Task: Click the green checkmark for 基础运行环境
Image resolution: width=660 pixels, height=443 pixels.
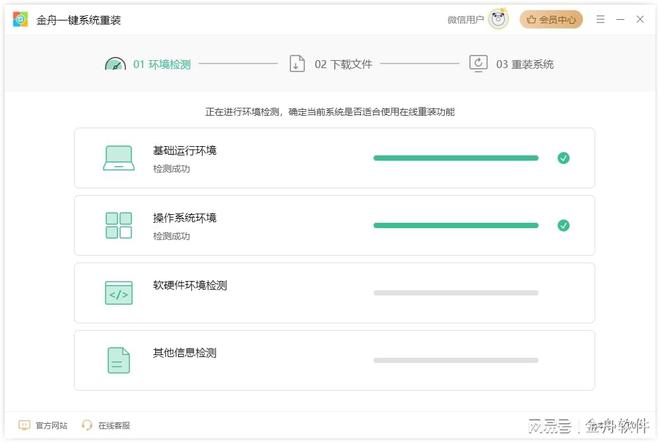Action: point(564,158)
